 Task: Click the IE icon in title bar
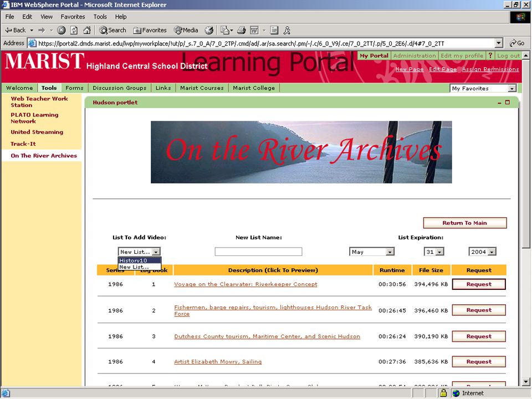(x=5, y=5)
